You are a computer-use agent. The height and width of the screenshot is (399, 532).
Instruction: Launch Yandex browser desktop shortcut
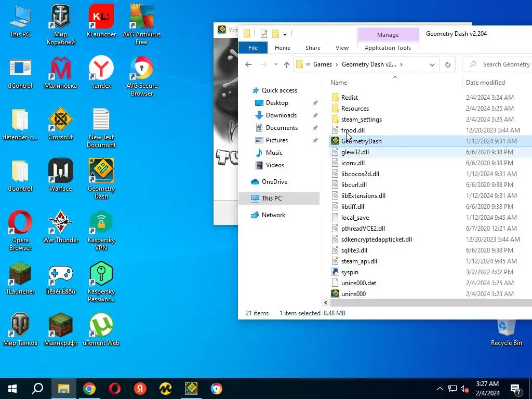(x=101, y=73)
